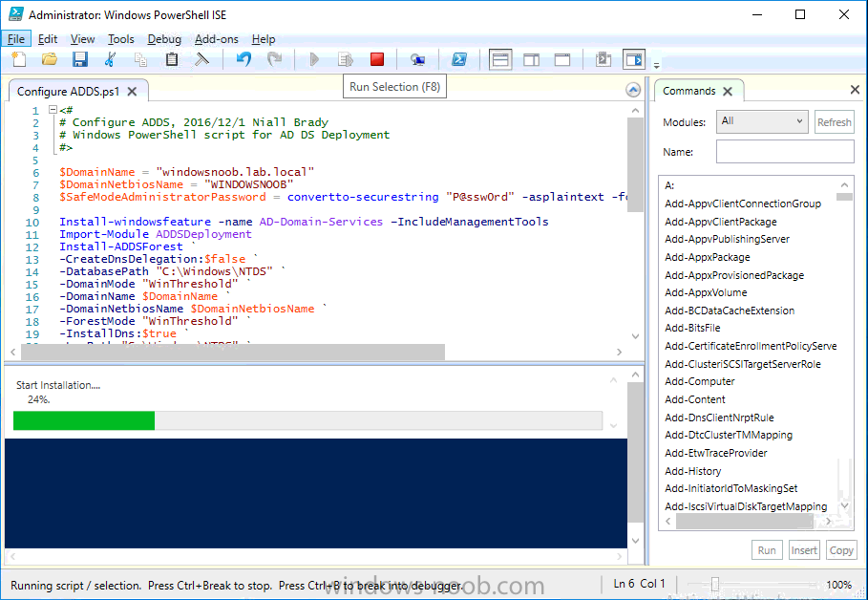Click the Insert button
Image resolution: width=868 pixels, height=600 pixels.
coord(804,550)
